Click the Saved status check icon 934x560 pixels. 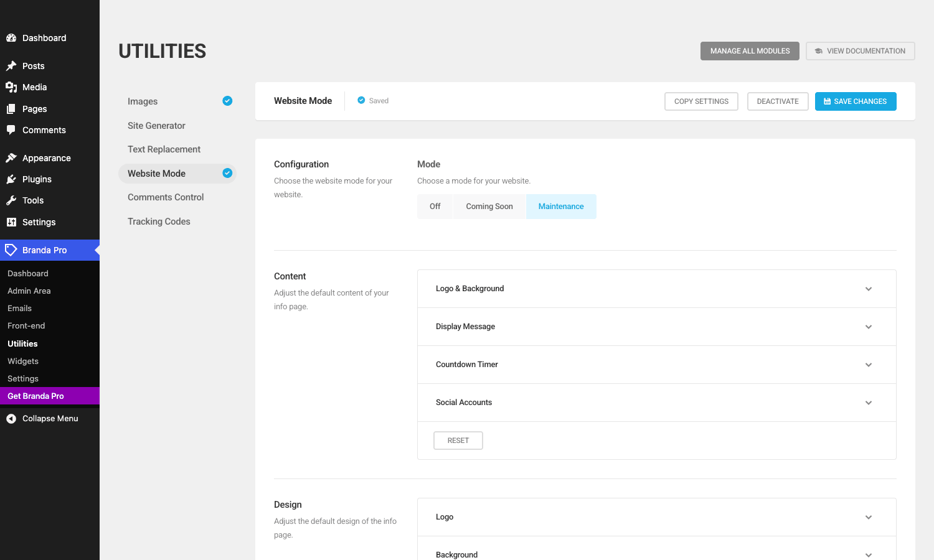click(x=361, y=100)
